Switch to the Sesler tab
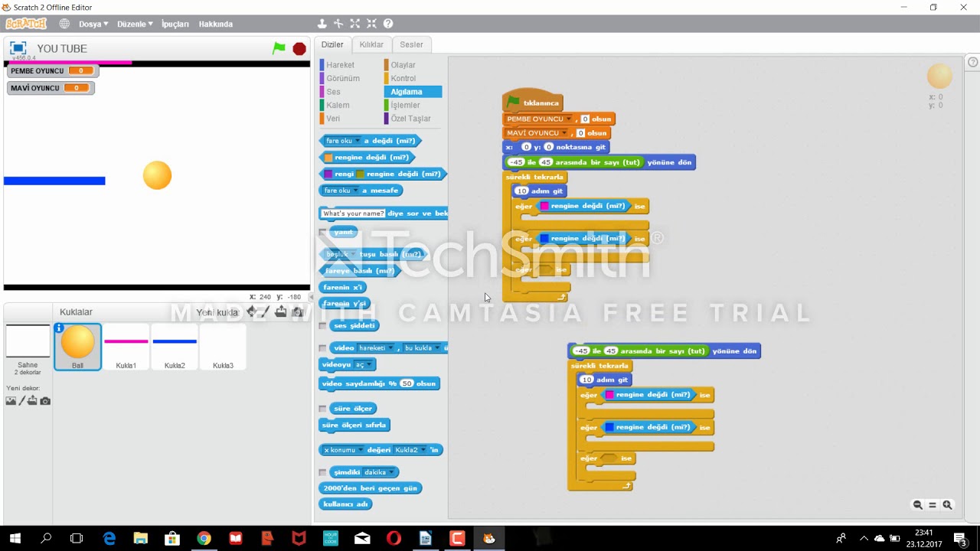The height and width of the screenshot is (551, 980). 411,44
